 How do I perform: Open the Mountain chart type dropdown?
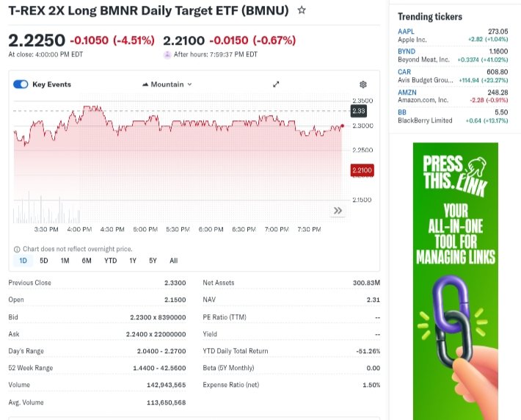[x=167, y=84]
